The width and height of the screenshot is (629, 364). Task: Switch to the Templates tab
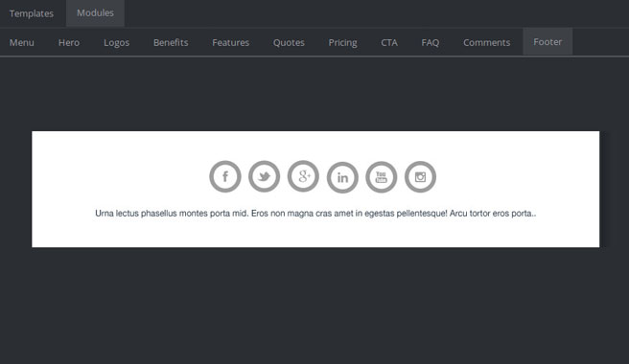(32, 13)
